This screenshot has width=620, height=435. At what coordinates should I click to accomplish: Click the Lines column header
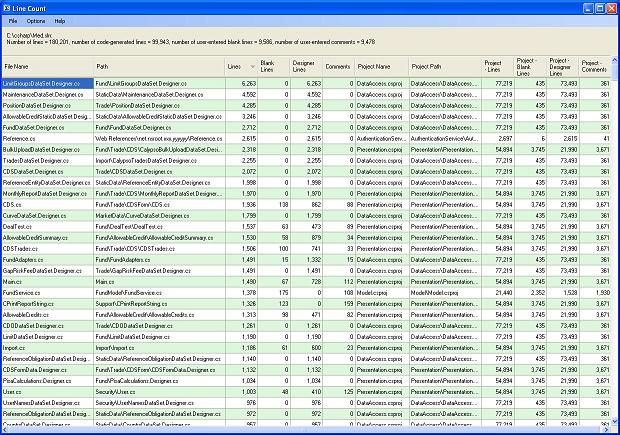(x=241, y=66)
